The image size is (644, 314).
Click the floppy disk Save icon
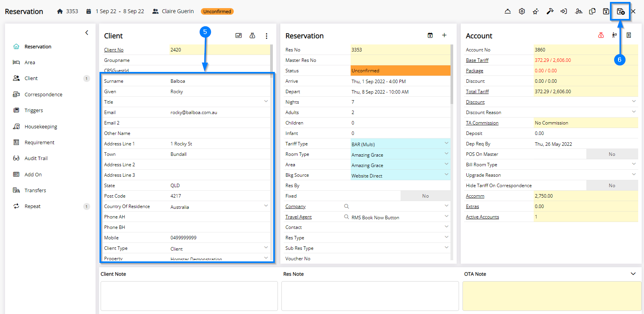pos(606,12)
